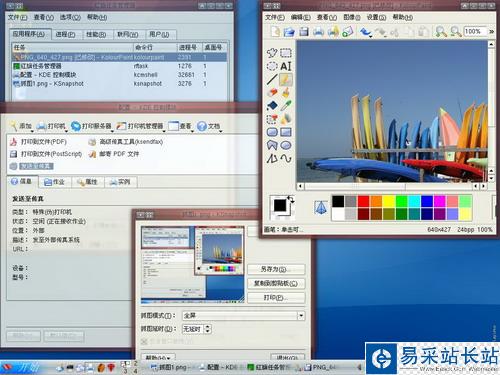Select the Pen tool in KolourPaint
This screenshot has height=375, width=500.
286,79
